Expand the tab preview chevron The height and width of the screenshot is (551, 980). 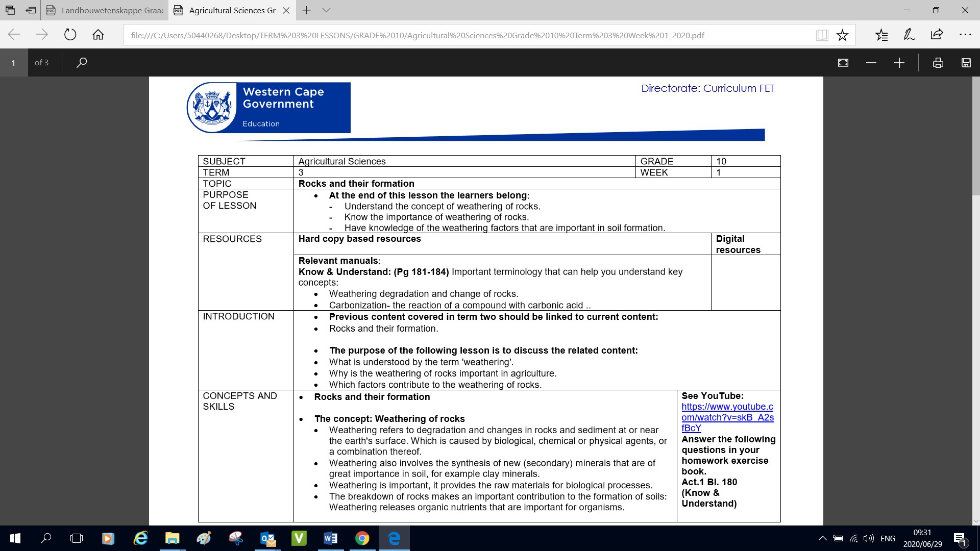(x=327, y=10)
